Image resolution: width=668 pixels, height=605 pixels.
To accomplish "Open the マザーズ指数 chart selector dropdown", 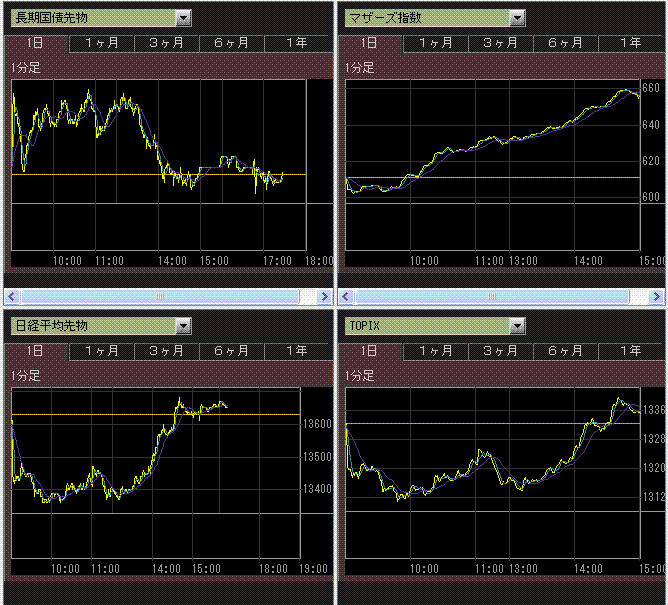I will [x=516, y=17].
